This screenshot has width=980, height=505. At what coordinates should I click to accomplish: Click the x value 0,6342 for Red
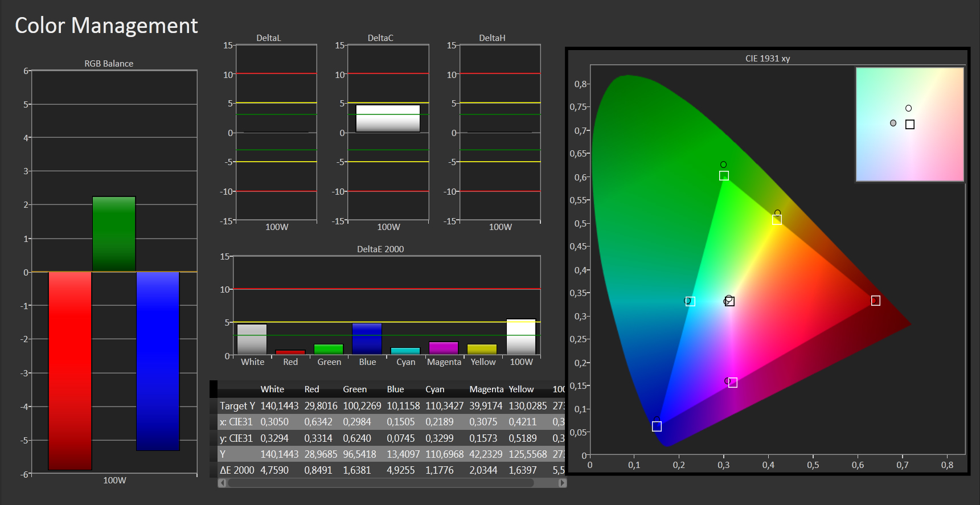(318, 422)
